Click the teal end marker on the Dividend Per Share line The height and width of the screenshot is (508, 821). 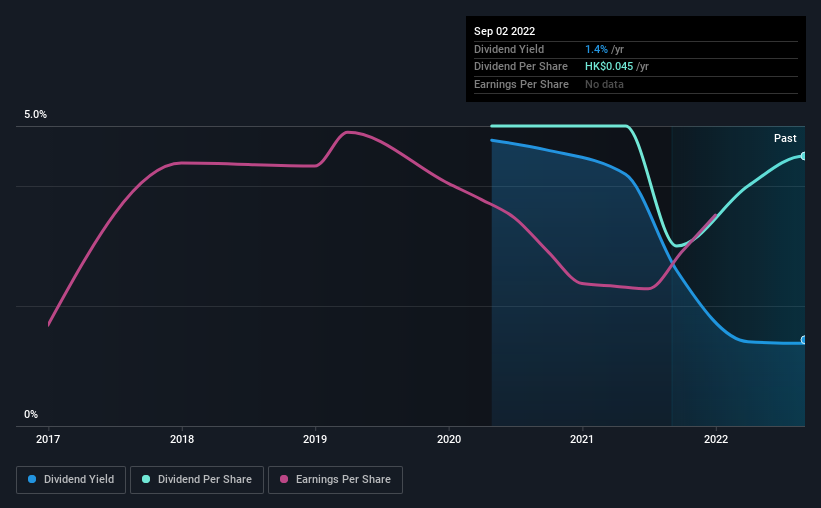(803, 156)
